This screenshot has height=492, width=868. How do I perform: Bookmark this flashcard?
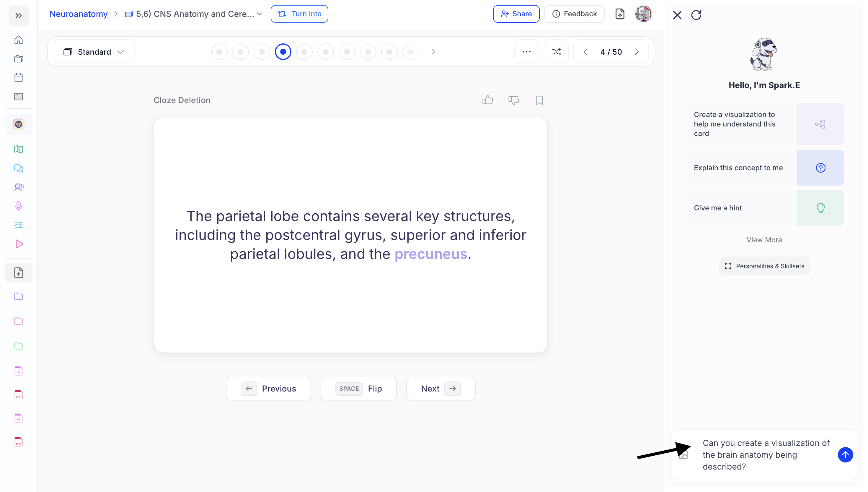point(539,100)
